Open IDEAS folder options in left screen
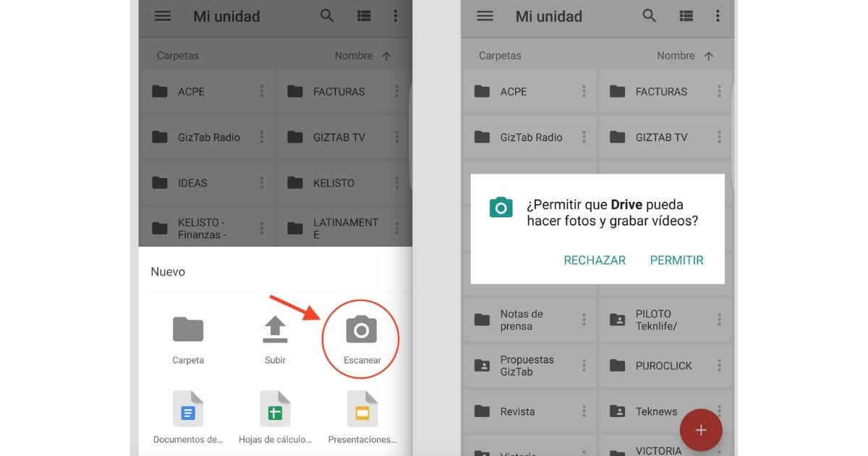868x456 pixels. click(261, 182)
